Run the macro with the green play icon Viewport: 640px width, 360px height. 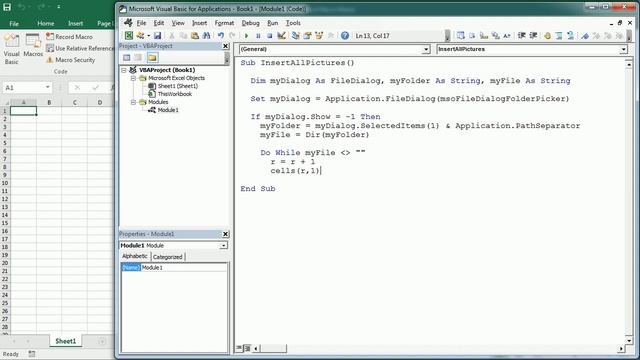coord(246,36)
